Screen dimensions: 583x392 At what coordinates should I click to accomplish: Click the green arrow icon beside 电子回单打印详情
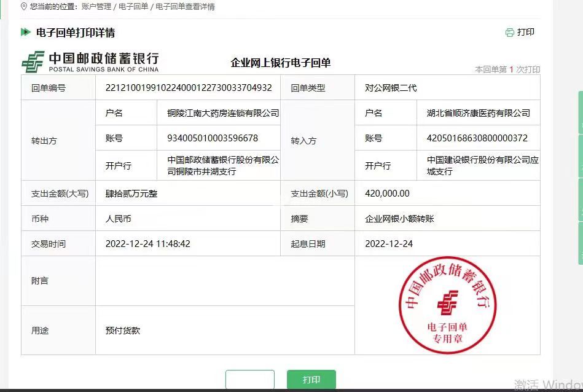[x=26, y=32]
